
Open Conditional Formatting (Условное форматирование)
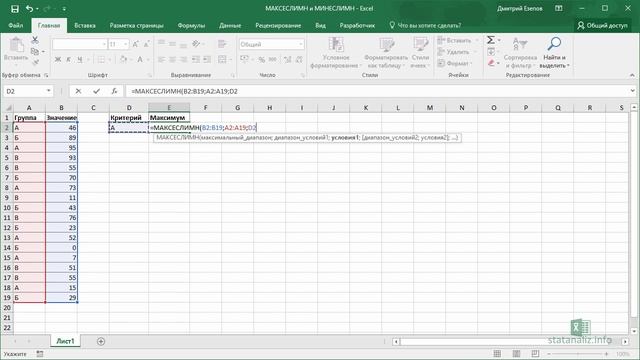336,53
